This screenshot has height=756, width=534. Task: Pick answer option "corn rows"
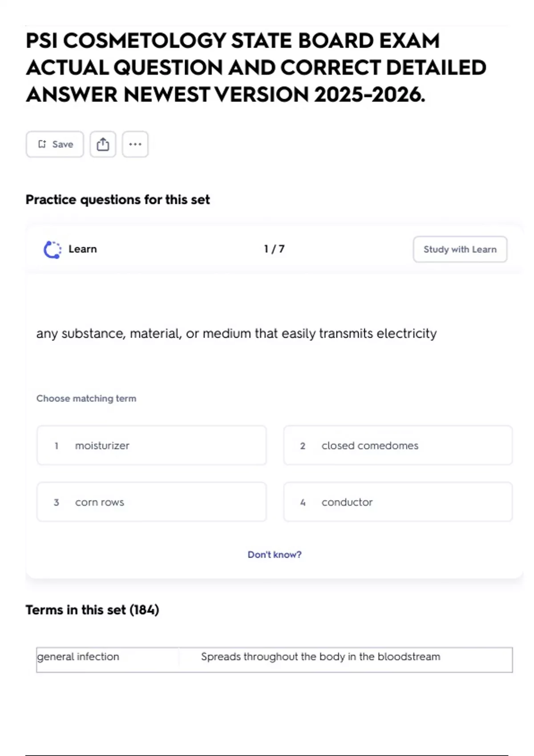151,502
